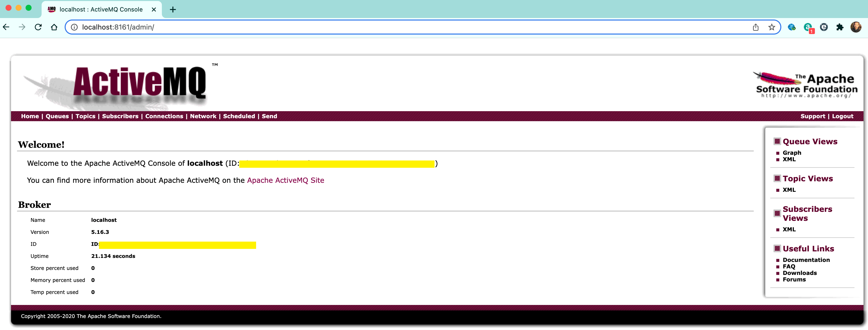Open the Connections page
868x330 pixels.
tap(164, 116)
